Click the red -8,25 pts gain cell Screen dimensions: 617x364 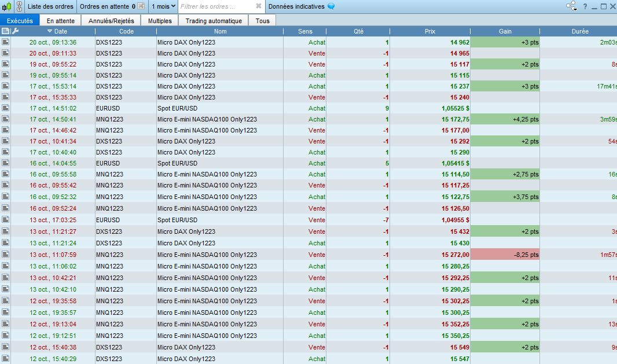tap(505, 255)
